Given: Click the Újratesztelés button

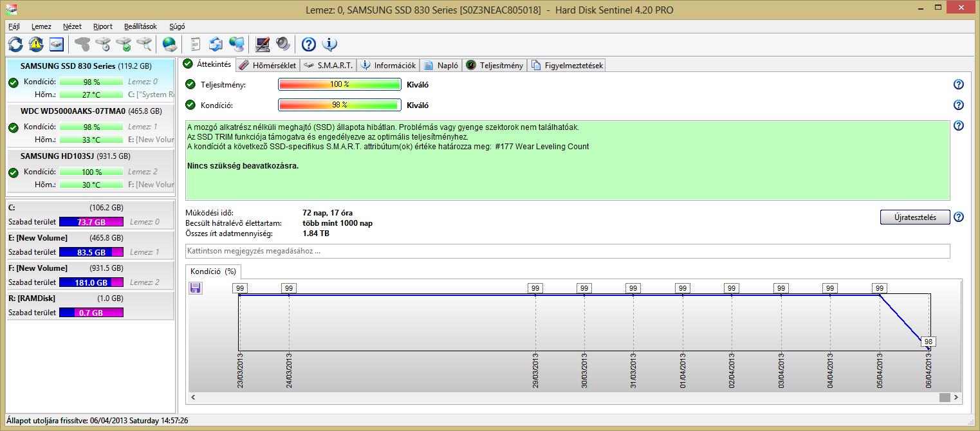Looking at the screenshot, I should coord(915,217).
